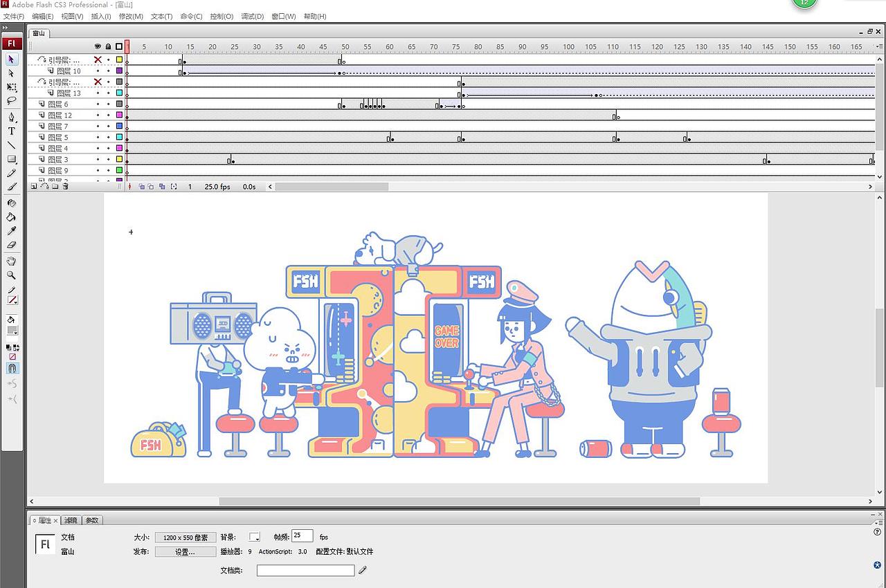The width and height of the screenshot is (886, 588).
Task: Open the 文件(F) menu
Action: click(x=14, y=16)
